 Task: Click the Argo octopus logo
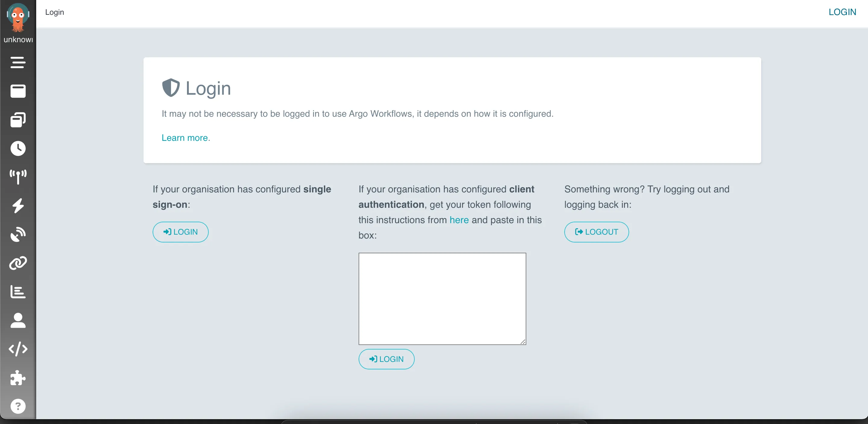[x=18, y=17]
